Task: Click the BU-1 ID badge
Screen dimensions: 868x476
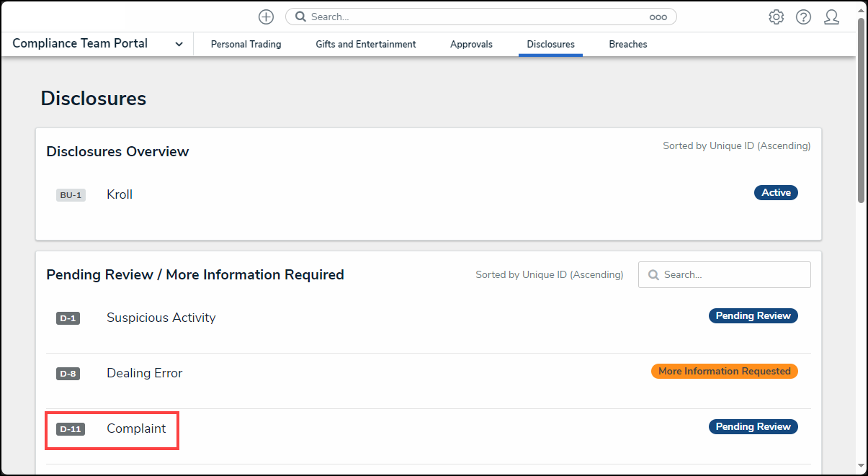Action: point(71,195)
